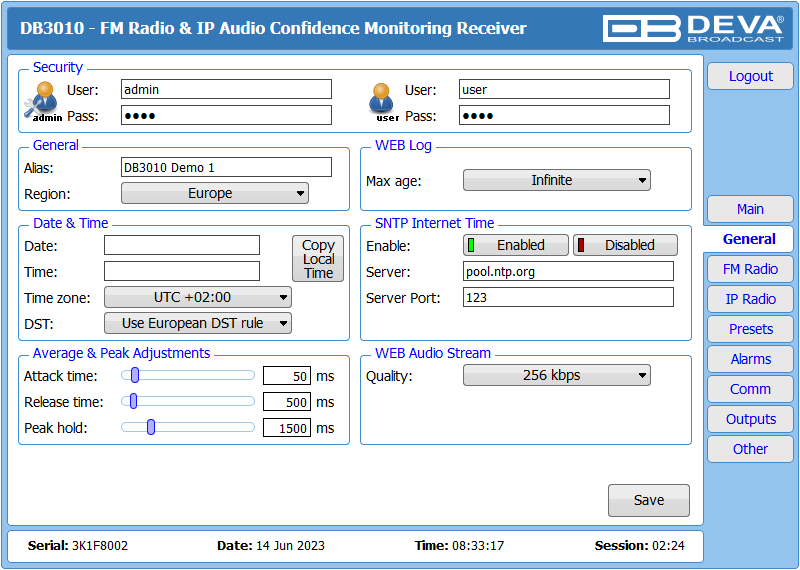Image resolution: width=800 pixels, height=570 pixels.
Task: Click the Date 14 Jun 2023 status
Action: [x=270, y=546]
